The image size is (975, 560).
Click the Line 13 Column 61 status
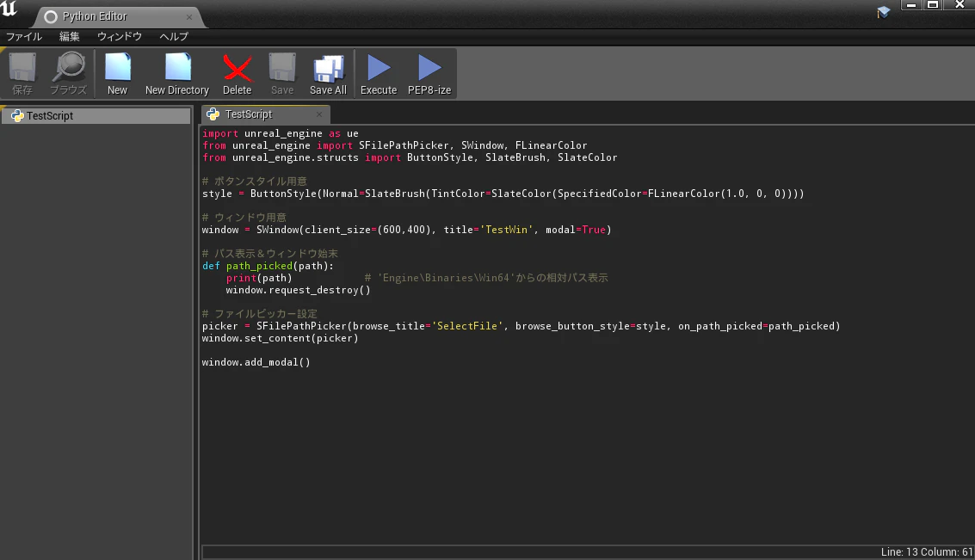pos(927,552)
